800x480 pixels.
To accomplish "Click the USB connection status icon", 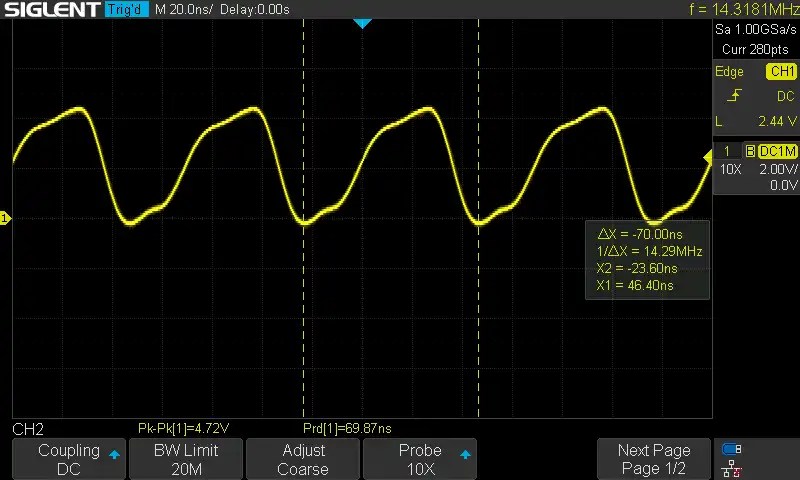I will tap(732, 449).
